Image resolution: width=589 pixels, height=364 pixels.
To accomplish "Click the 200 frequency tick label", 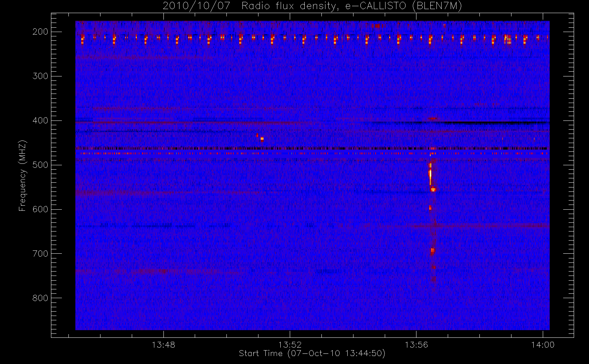I will (40, 32).
